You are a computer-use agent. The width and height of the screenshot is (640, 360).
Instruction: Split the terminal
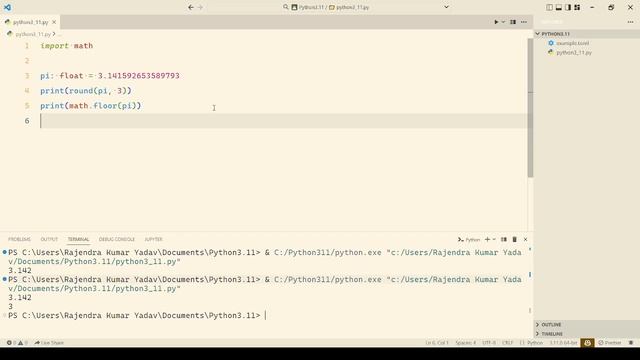tap(504, 240)
